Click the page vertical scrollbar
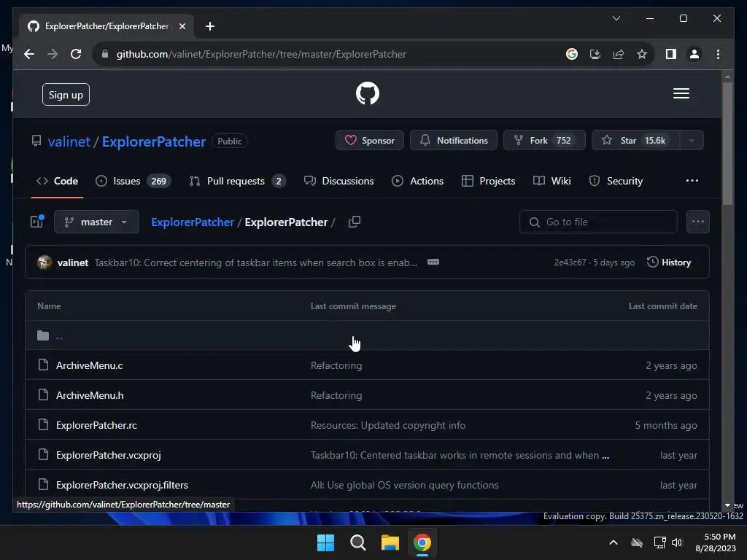 tap(727, 144)
